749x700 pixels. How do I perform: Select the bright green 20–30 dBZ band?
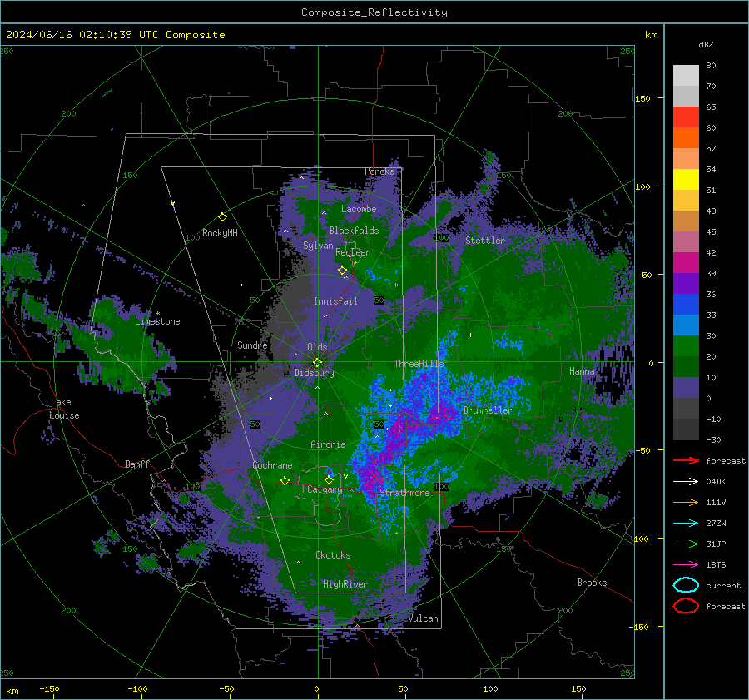coord(686,346)
